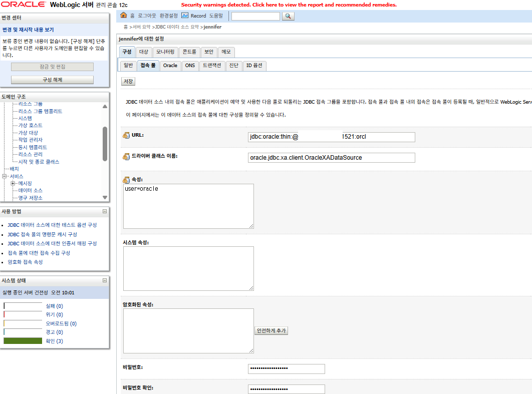Click the restart icon beside 속성 label
Screen dimensions: 532x394
pyautogui.click(x=126, y=180)
